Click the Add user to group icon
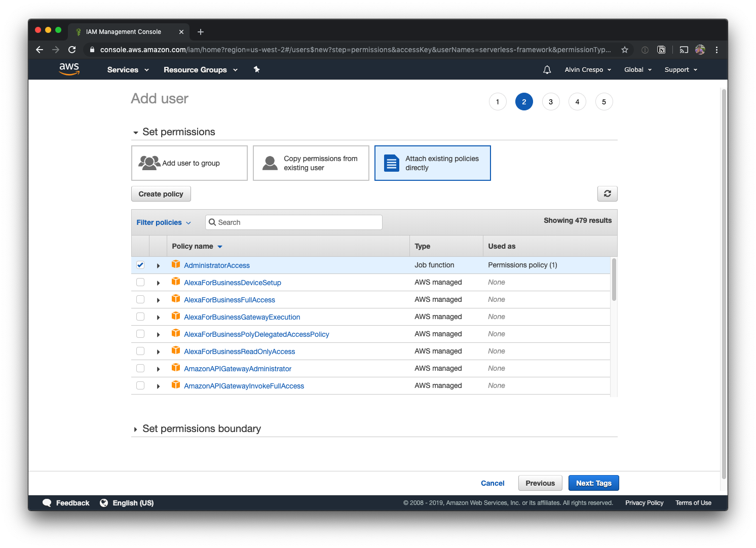 (x=149, y=163)
